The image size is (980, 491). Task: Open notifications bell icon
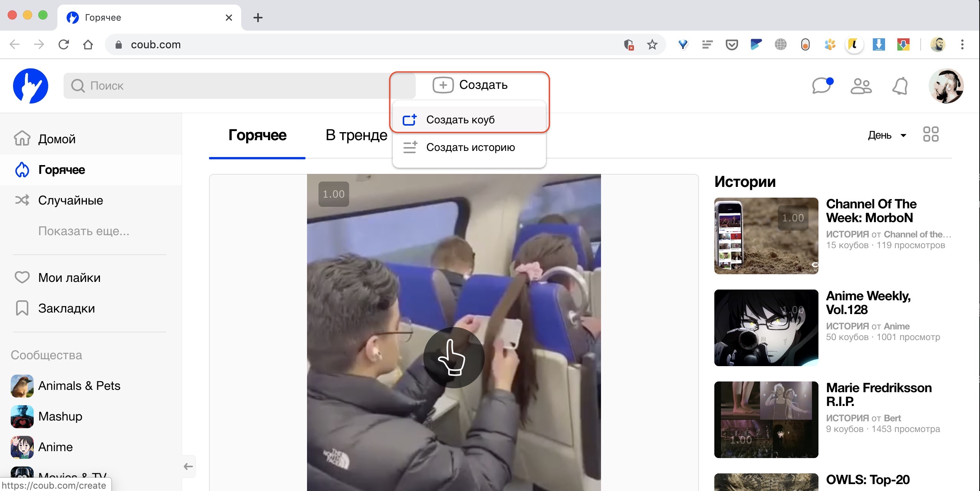click(x=900, y=86)
